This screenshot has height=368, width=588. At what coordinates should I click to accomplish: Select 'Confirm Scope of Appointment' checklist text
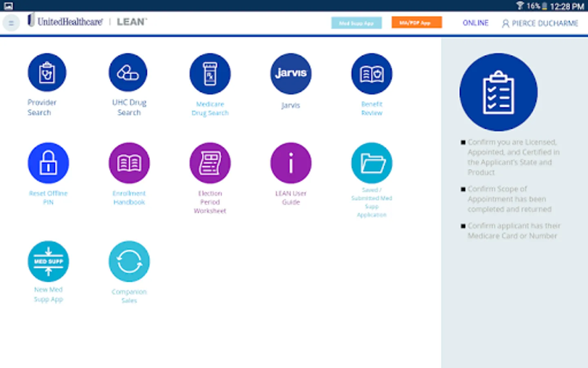tap(510, 199)
